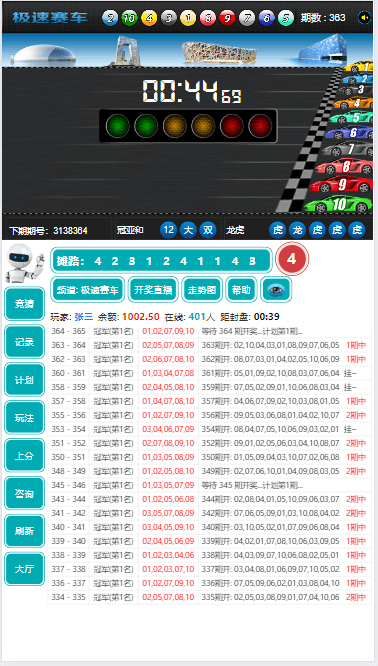Click online count 401人

pyautogui.click(x=202, y=316)
